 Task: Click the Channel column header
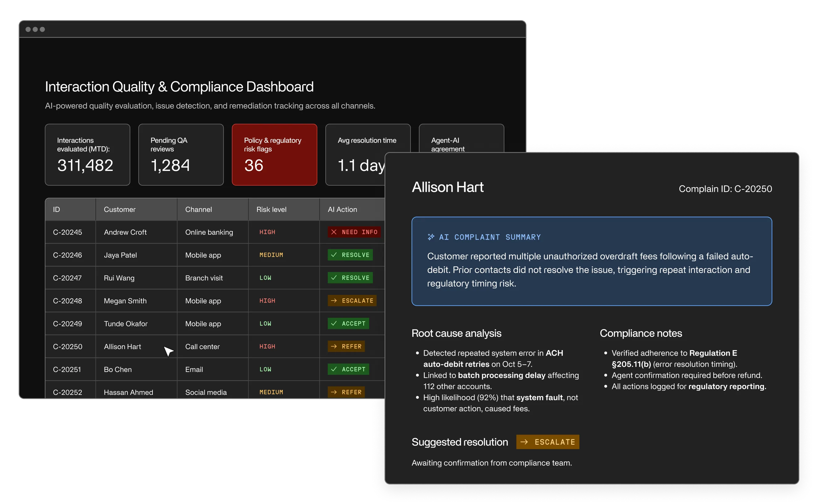pos(198,209)
